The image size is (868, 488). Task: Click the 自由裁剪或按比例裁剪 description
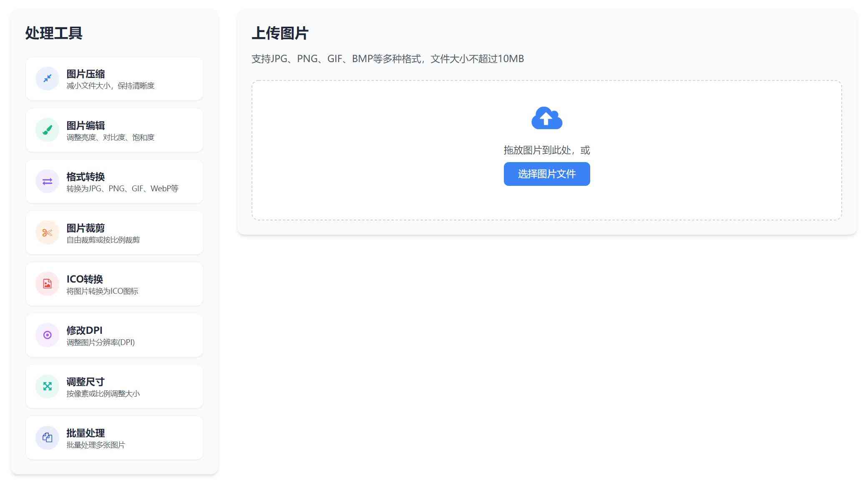(103, 240)
